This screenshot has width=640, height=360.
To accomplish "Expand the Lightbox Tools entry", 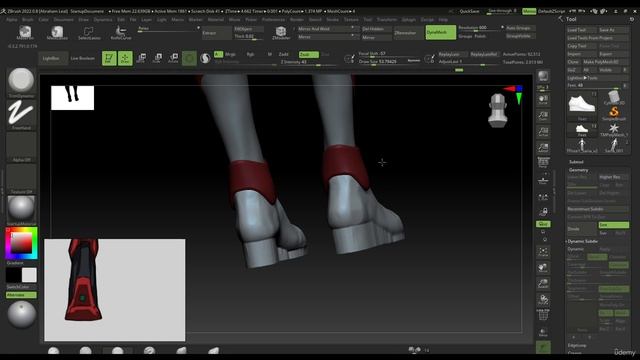I will click(x=598, y=78).
